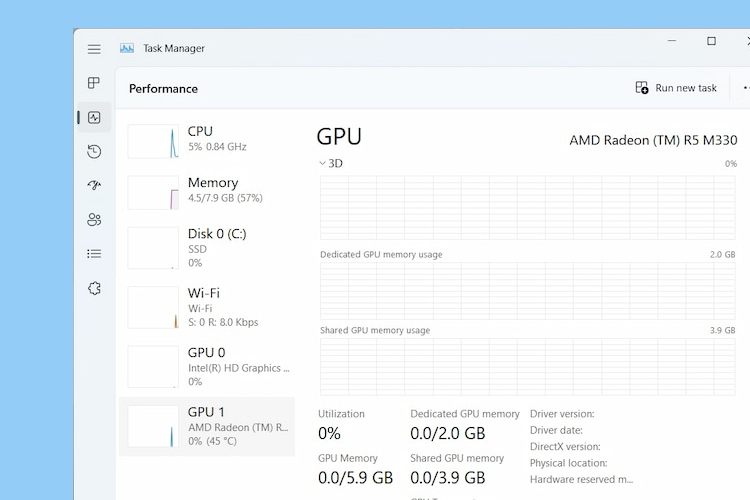The height and width of the screenshot is (500, 750).
Task: Open the Services page icon
Action: [x=94, y=288]
